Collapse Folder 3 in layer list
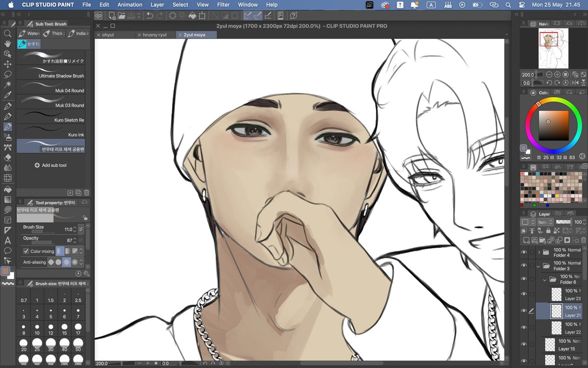 [539, 266]
